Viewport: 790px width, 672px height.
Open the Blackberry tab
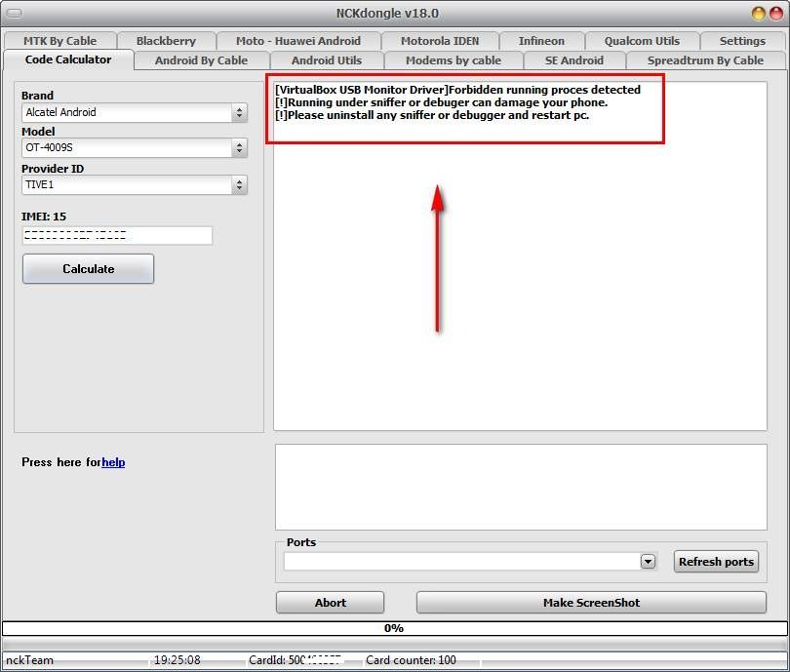[166, 41]
